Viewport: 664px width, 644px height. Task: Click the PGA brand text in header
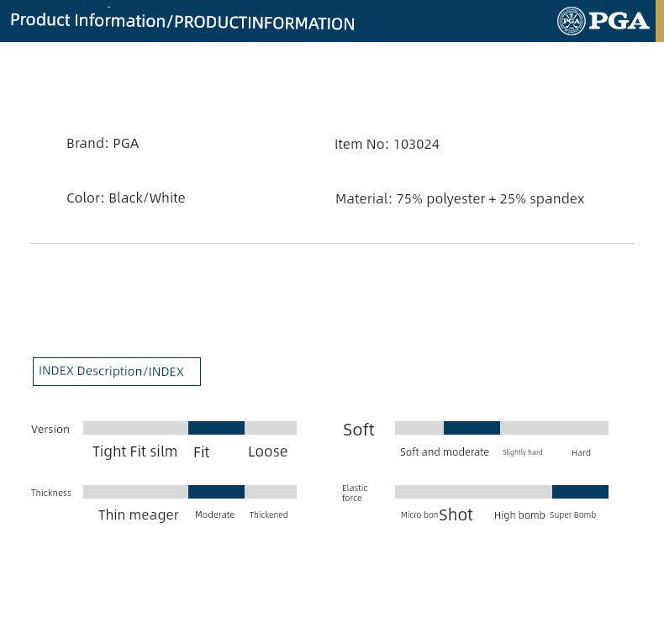pos(619,21)
